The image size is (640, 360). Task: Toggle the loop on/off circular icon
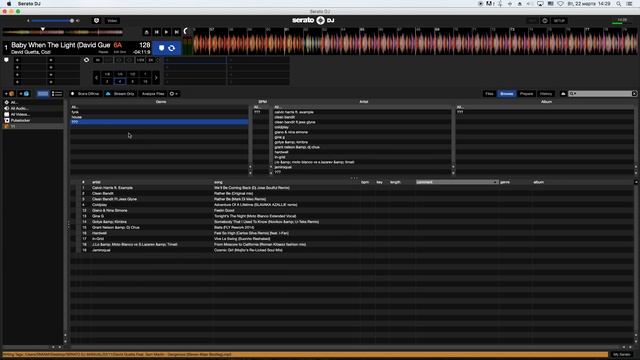86,60
